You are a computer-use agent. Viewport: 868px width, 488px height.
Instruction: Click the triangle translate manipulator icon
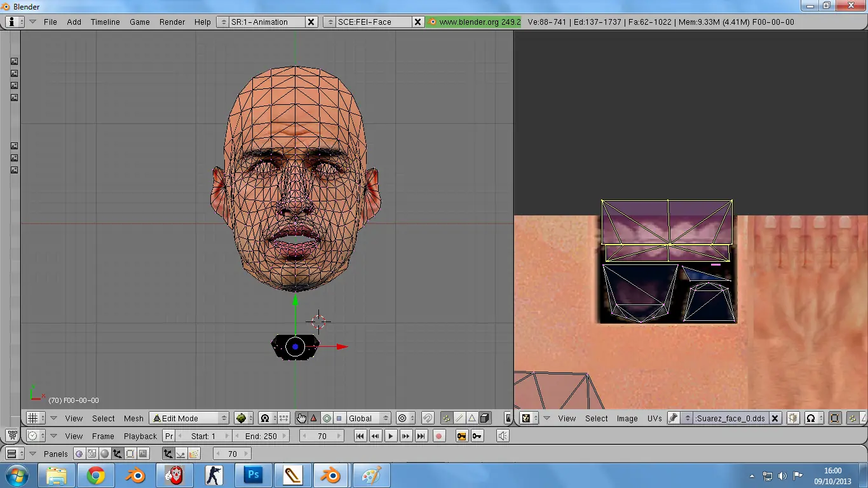(314, 418)
